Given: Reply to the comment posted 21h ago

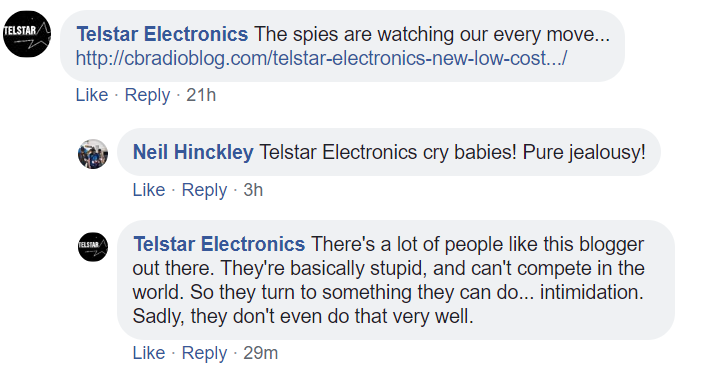Looking at the screenshot, I should pos(147,95).
